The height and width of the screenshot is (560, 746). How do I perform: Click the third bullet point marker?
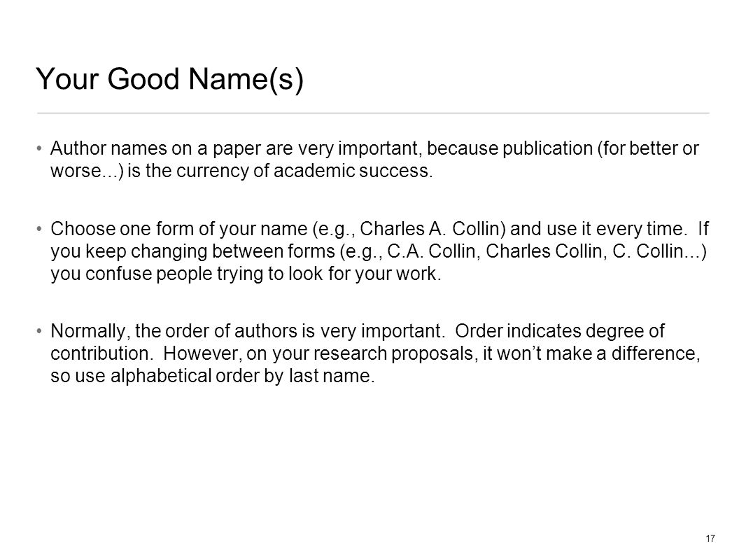pyautogui.click(x=39, y=330)
